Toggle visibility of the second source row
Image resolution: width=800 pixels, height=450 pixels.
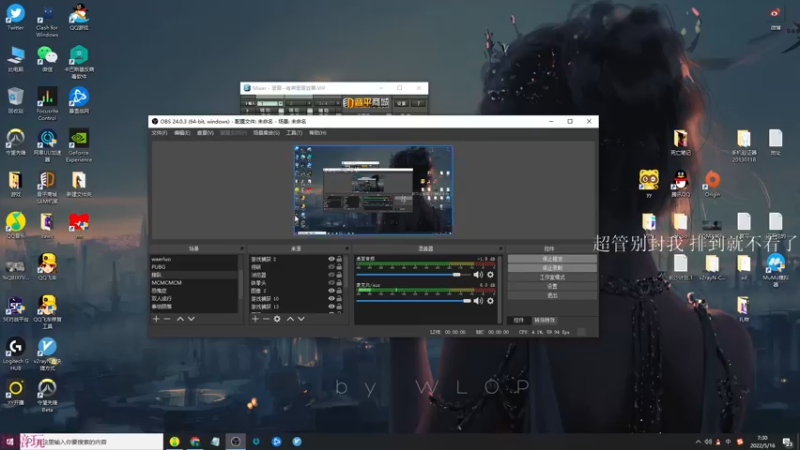(x=331, y=267)
